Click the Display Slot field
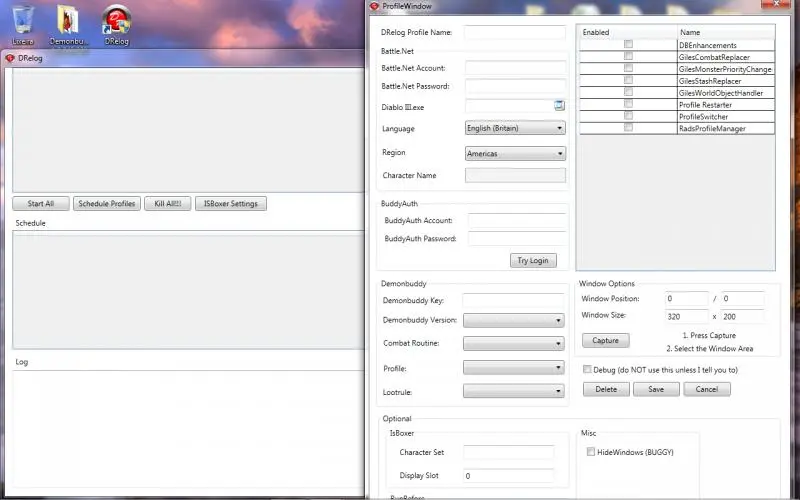This screenshot has height=500, width=800. pos(509,476)
